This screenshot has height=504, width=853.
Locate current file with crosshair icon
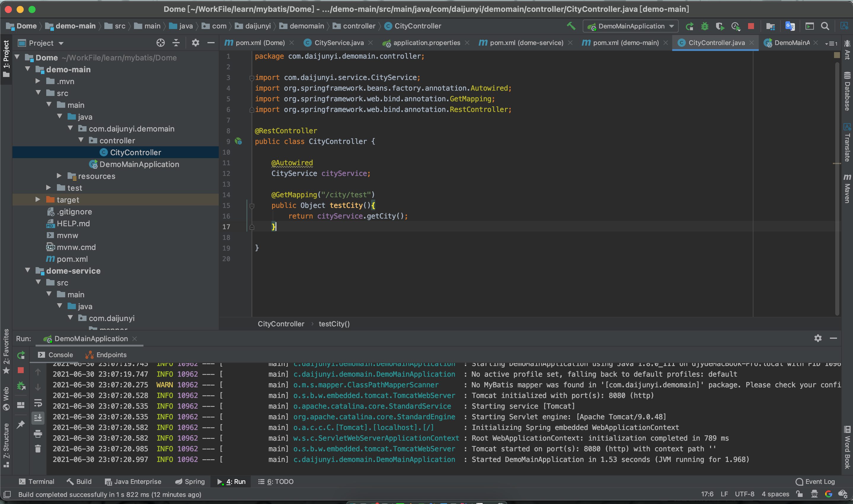click(160, 43)
